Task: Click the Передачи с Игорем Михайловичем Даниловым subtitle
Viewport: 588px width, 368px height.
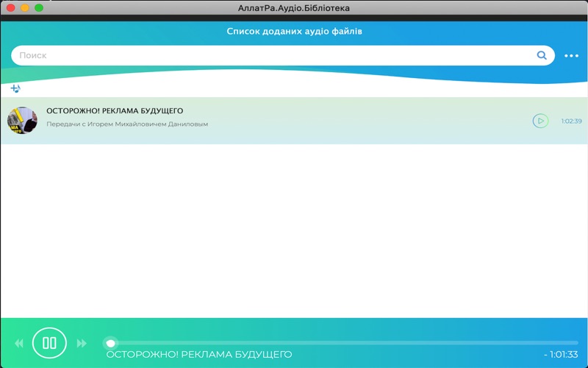Action: (127, 124)
